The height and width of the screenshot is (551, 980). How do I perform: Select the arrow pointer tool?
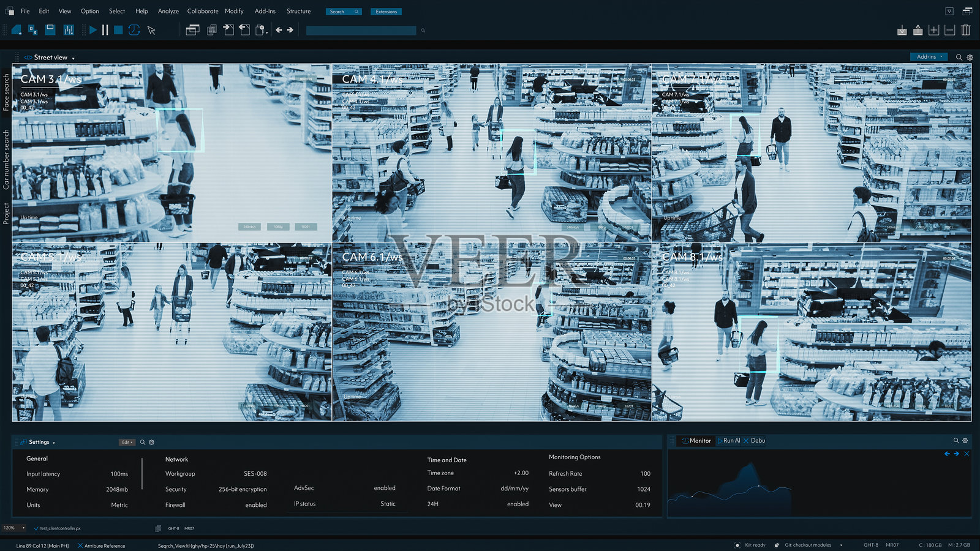click(151, 30)
